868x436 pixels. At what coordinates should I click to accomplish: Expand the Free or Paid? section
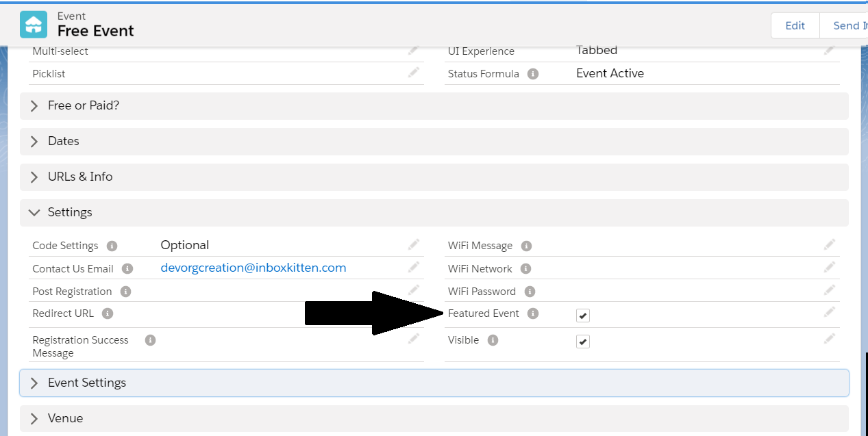pos(434,106)
